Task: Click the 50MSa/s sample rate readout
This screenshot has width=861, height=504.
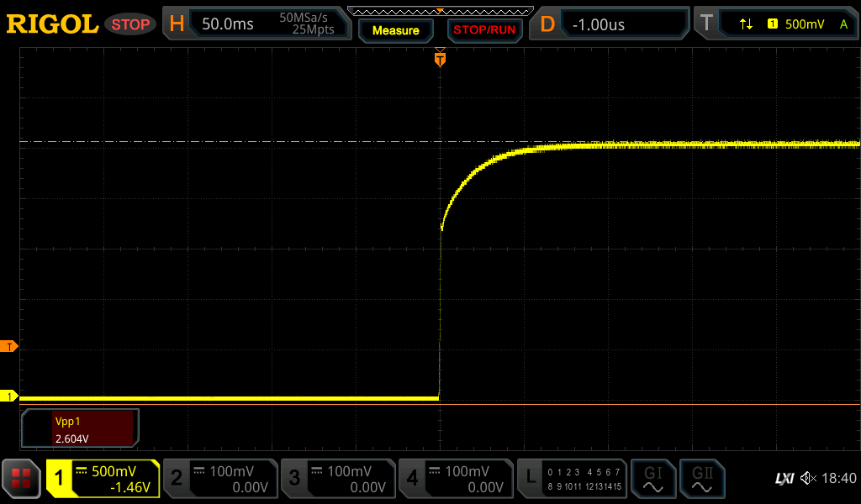Action: [x=303, y=18]
